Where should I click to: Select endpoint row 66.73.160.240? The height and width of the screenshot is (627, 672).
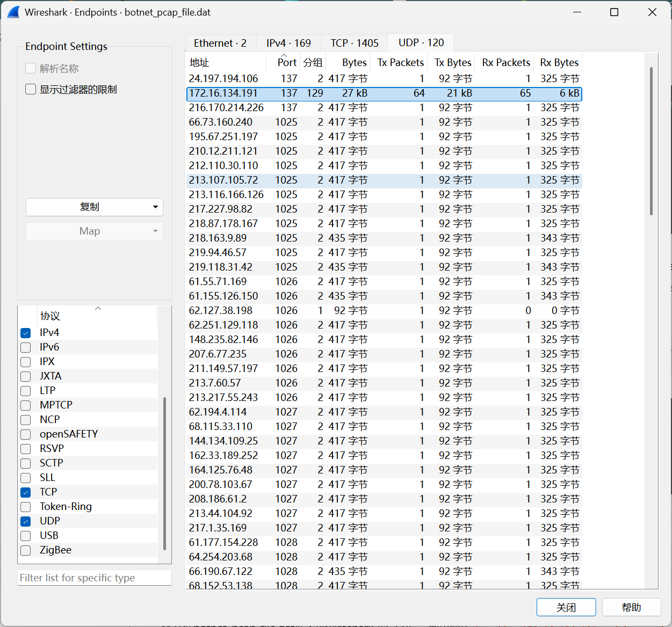[x=384, y=122]
